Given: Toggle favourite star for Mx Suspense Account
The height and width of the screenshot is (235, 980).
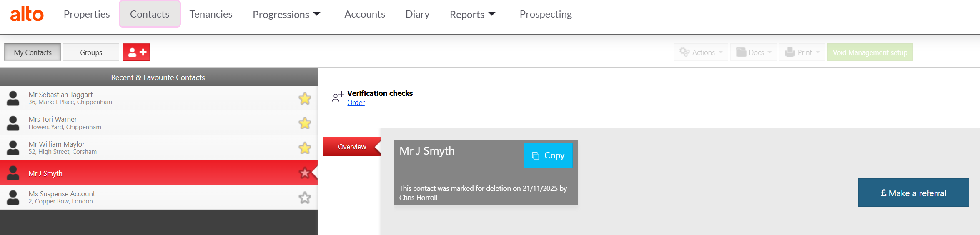Looking at the screenshot, I should tap(305, 197).
